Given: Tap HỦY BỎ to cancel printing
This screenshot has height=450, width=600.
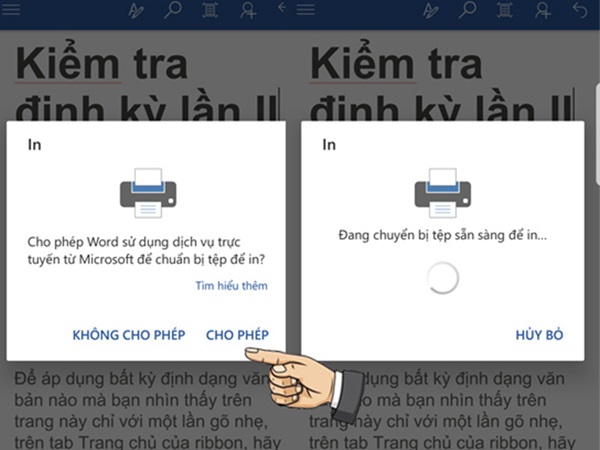Looking at the screenshot, I should (539, 335).
